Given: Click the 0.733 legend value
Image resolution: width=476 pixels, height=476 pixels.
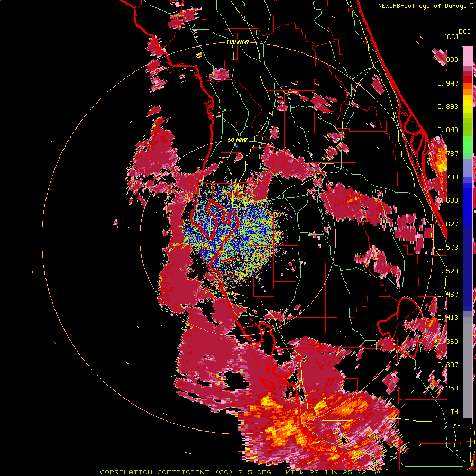Looking at the screenshot, I should coord(448,177).
